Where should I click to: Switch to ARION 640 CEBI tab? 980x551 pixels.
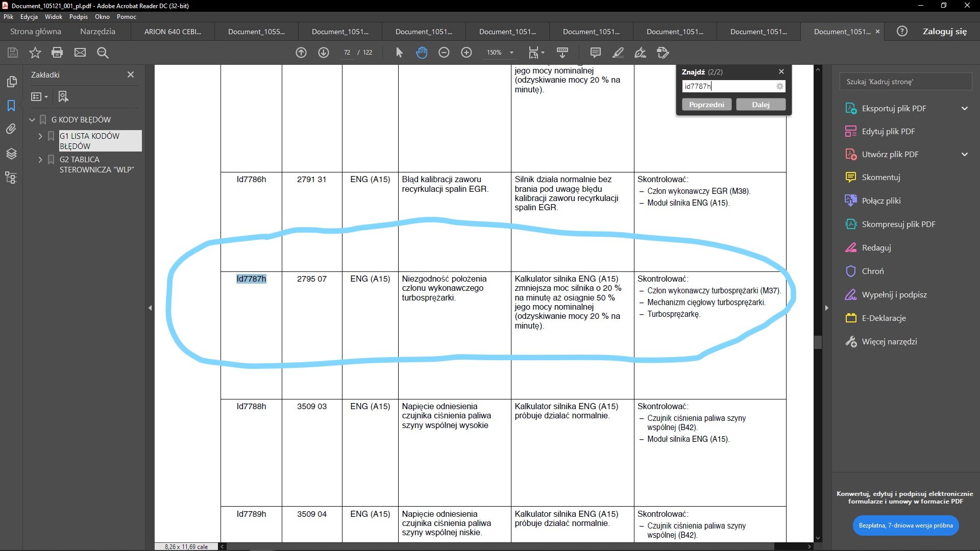(x=173, y=32)
